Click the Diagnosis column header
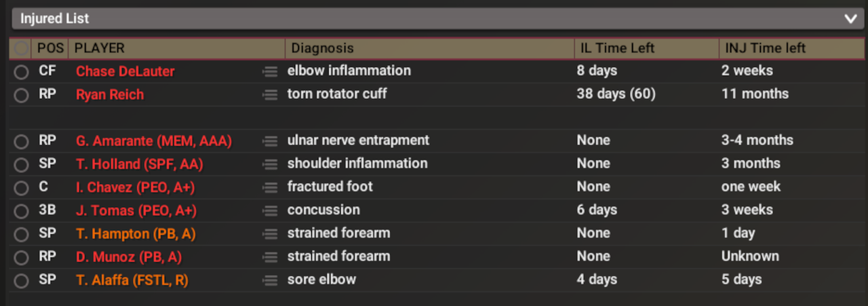868x306 pixels. click(x=320, y=49)
